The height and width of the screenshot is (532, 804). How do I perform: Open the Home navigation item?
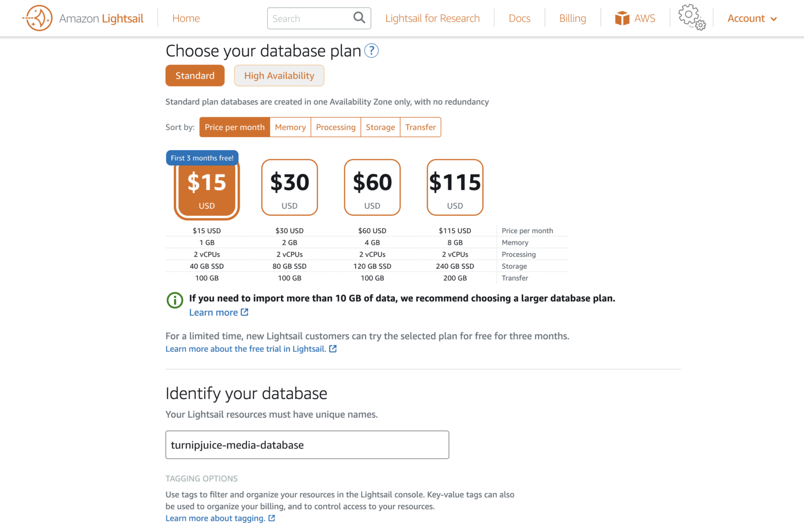(x=186, y=18)
